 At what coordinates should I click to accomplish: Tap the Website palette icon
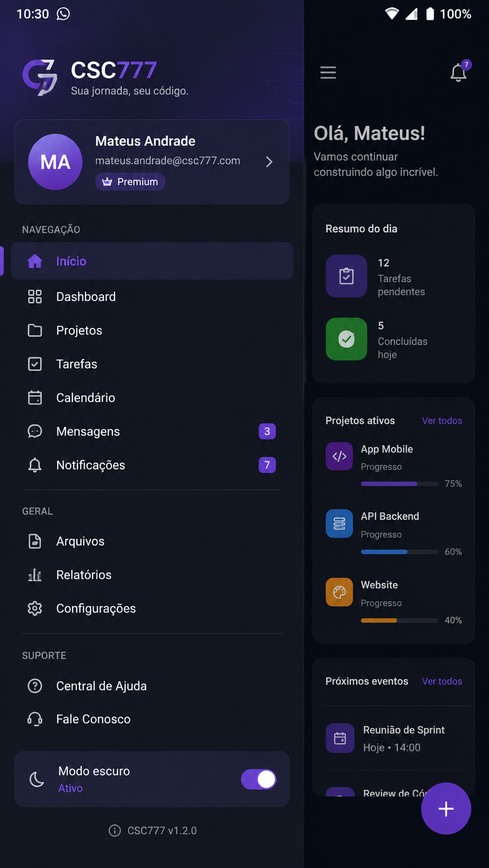(x=339, y=592)
